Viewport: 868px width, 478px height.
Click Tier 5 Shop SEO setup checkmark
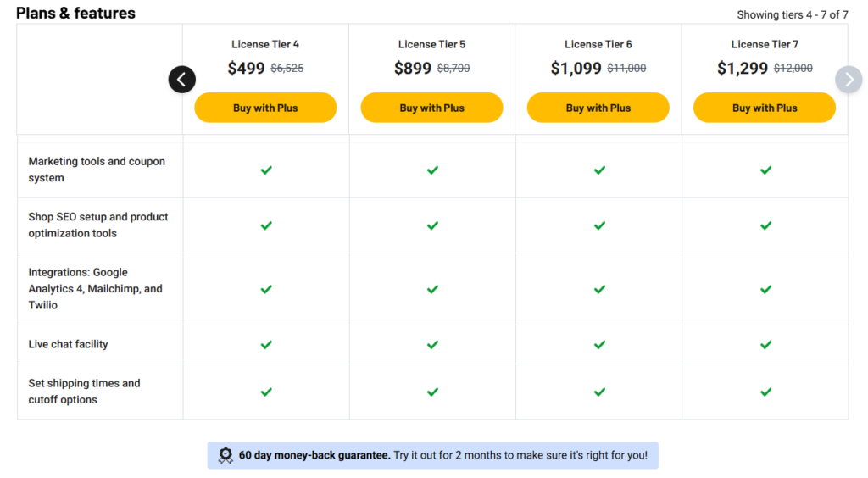click(432, 225)
